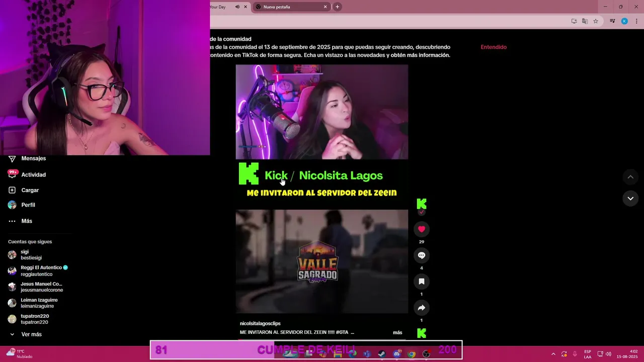Mute the Your Day tab audio
The height and width of the screenshot is (362, 644).
tap(237, 7)
